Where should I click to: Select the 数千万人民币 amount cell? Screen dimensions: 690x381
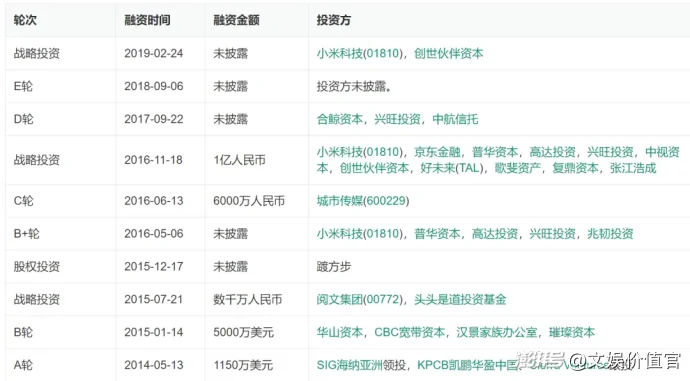(x=248, y=300)
